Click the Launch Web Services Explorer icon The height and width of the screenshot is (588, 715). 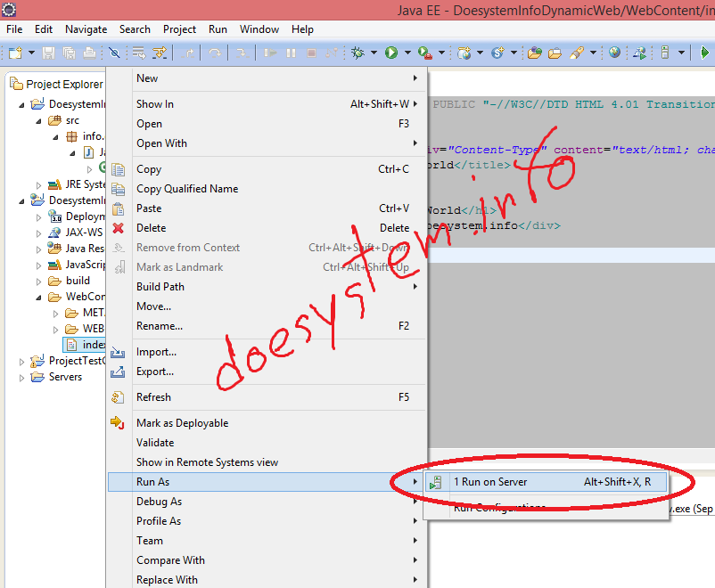(x=639, y=53)
